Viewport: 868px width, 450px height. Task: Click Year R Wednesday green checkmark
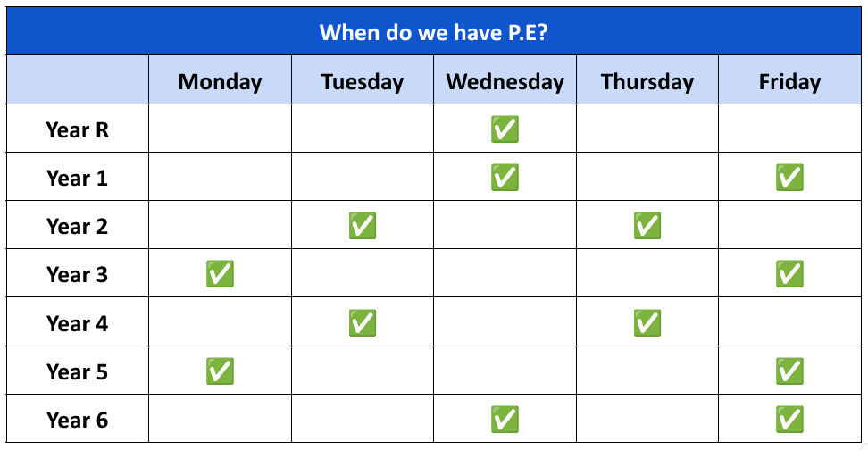[505, 129]
